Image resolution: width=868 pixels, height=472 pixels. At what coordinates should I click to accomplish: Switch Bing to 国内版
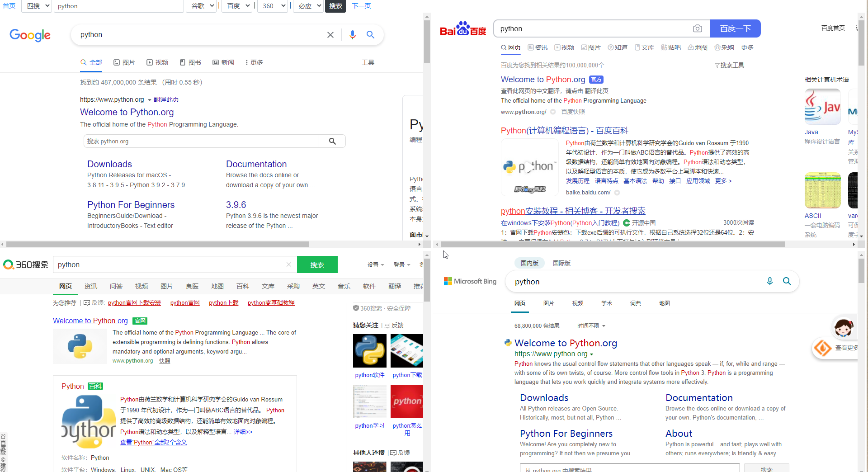529,263
